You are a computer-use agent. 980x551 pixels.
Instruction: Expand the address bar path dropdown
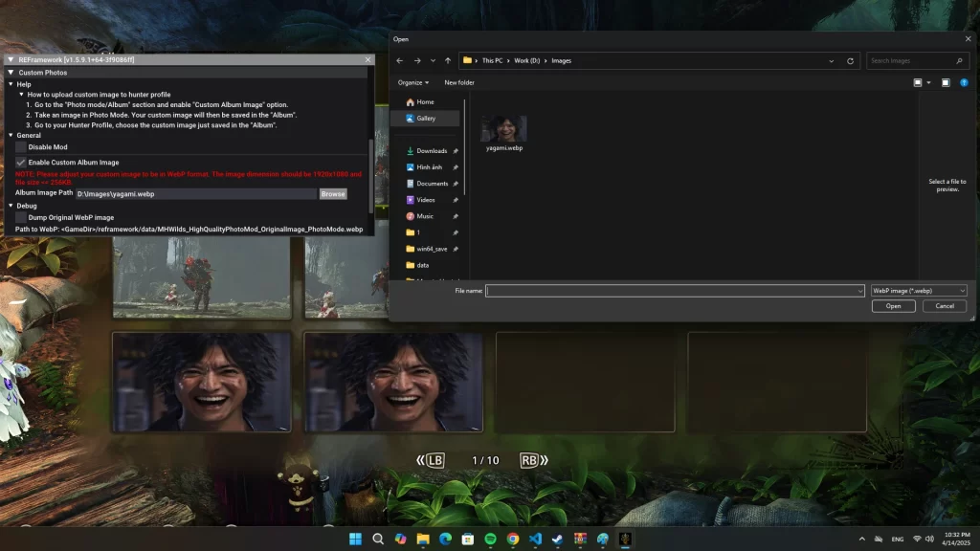pos(832,61)
